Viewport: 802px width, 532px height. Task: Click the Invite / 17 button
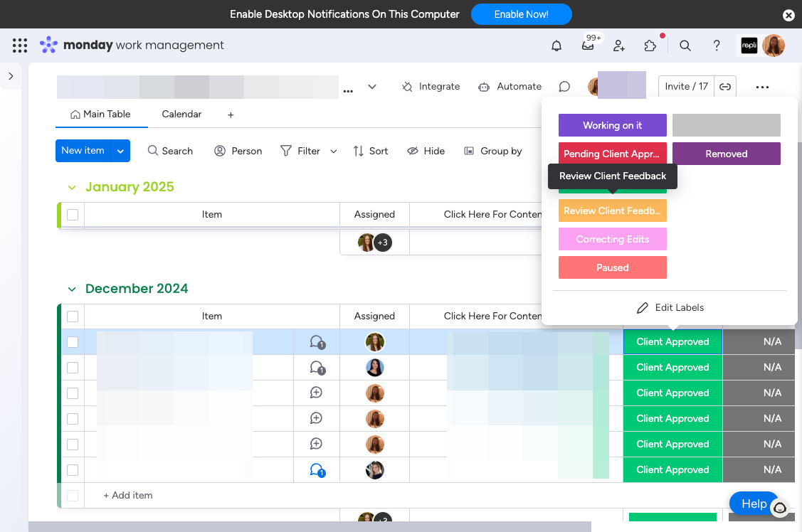686,86
